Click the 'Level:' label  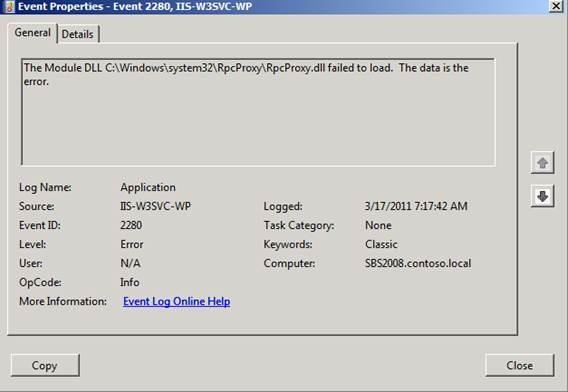click(x=32, y=244)
